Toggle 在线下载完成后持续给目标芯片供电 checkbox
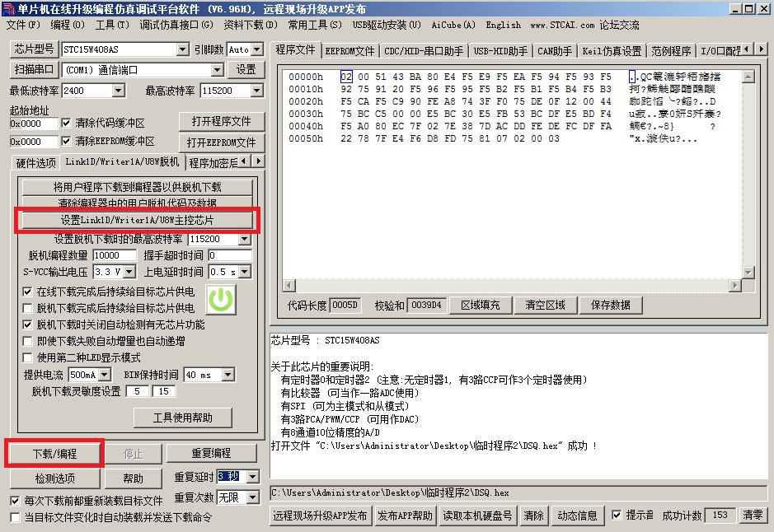 [28, 292]
